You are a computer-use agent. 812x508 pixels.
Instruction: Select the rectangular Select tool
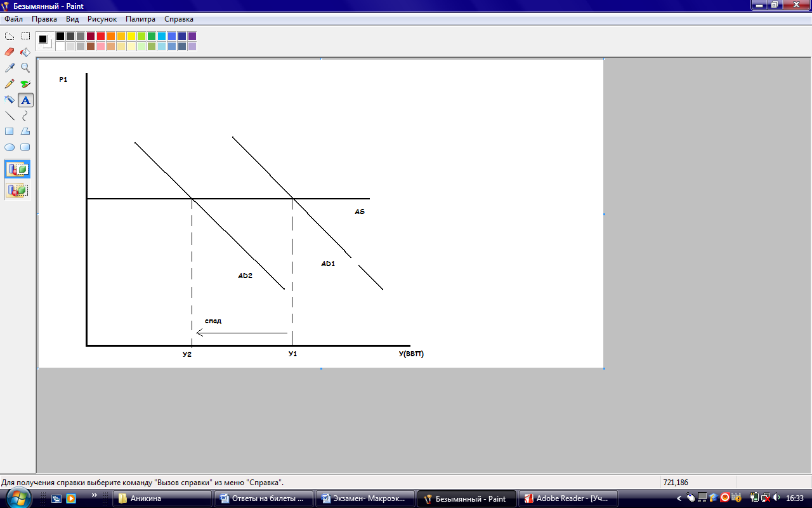25,36
